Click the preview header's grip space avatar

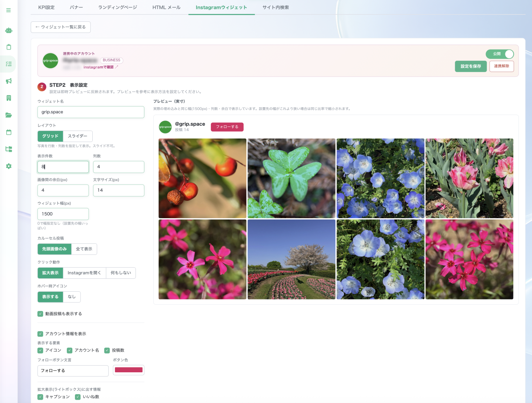pyautogui.click(x=165, y=127)
